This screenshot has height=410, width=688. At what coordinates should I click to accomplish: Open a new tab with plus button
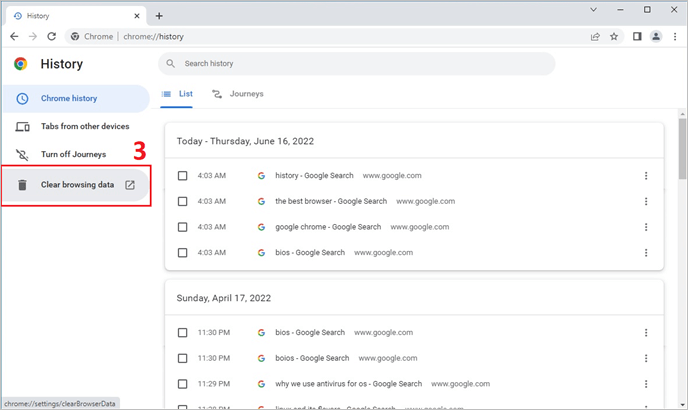[x=159, y=15]
